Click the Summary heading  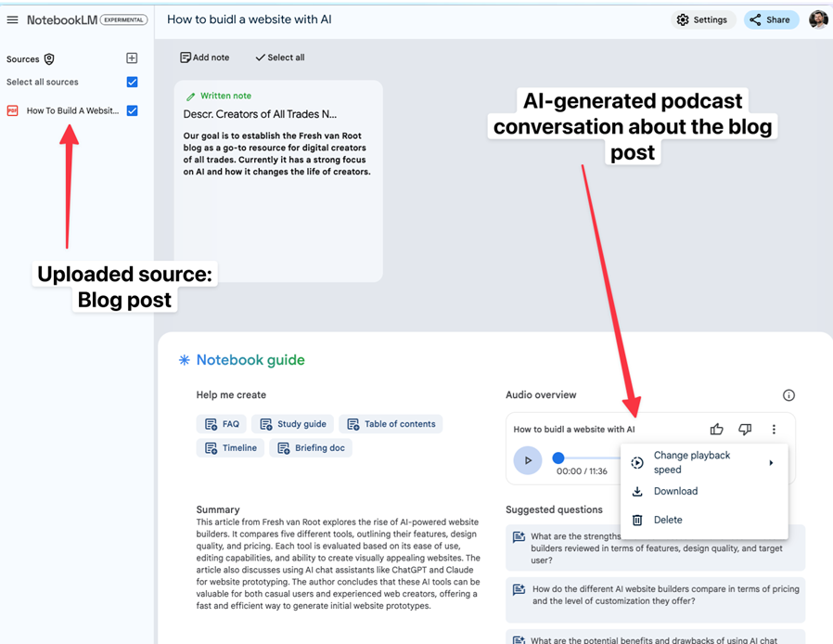coord(218,509)
